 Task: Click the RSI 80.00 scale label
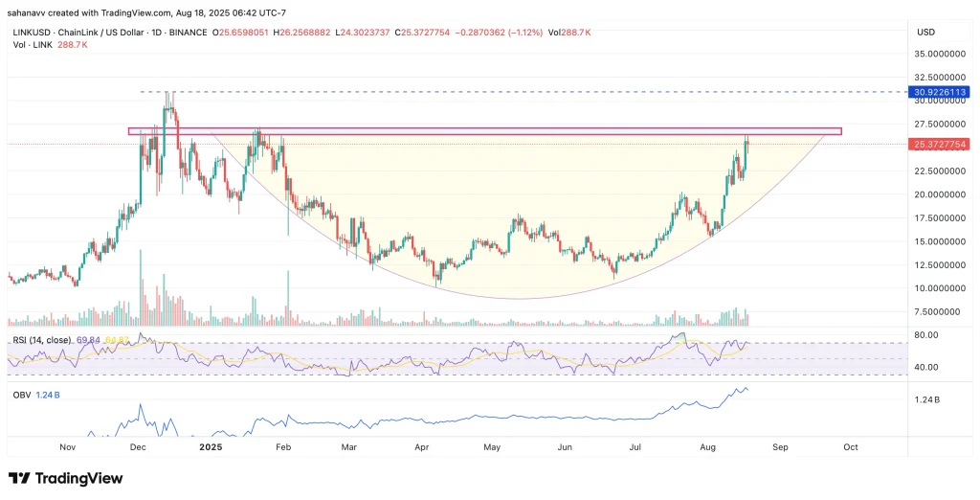pyautogui.click(x=925, y=335)
